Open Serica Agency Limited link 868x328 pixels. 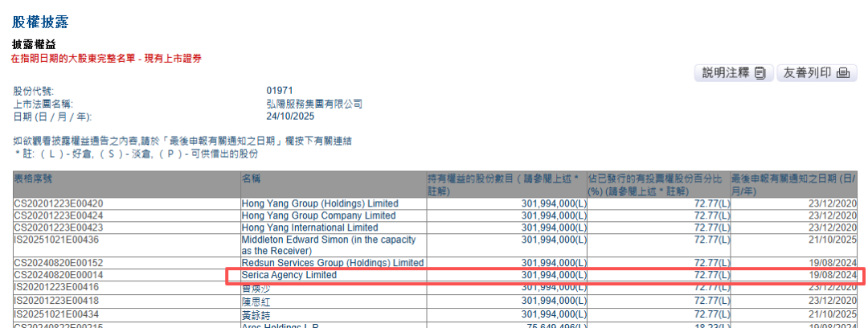289,275
